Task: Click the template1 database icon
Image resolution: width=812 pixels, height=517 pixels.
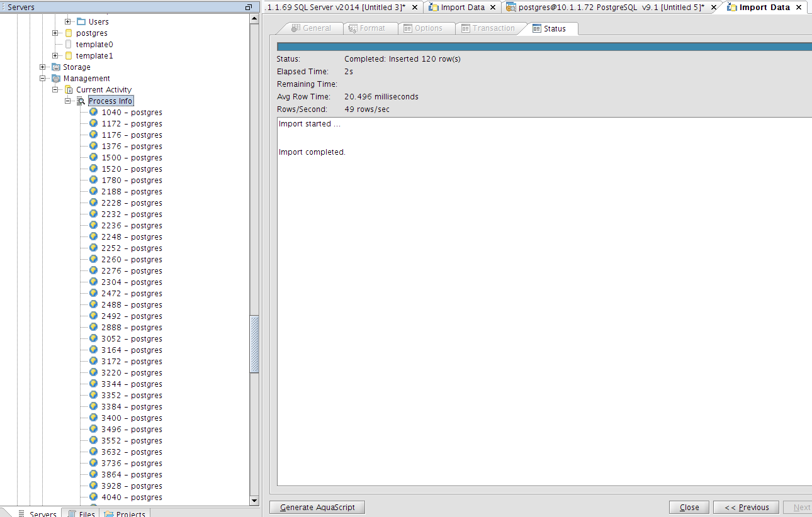Action: pos(69,55)
